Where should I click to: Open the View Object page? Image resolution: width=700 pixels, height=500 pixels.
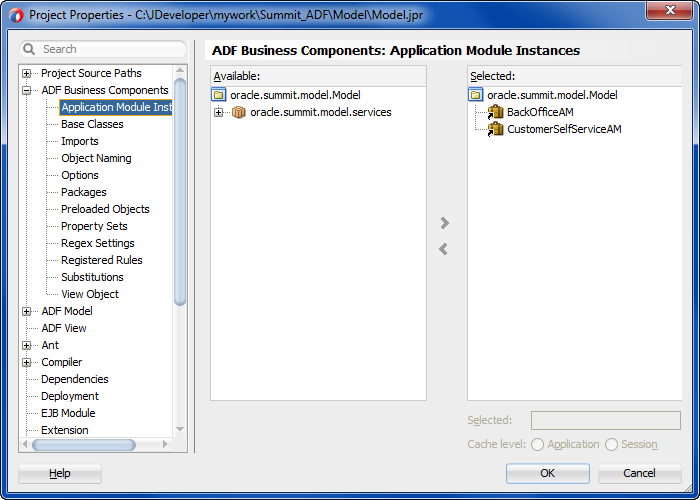[90, 294]
